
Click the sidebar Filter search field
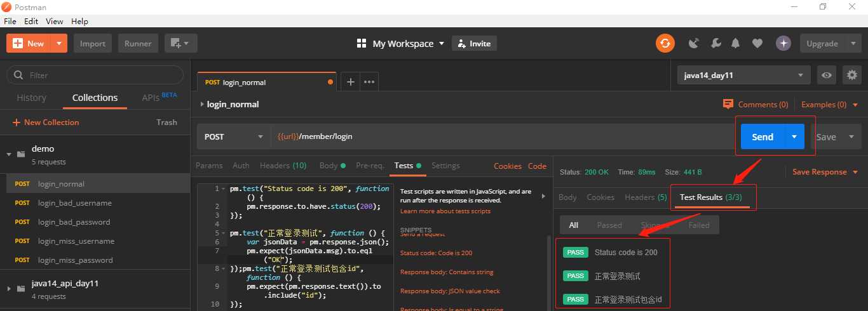coord(95,75)
